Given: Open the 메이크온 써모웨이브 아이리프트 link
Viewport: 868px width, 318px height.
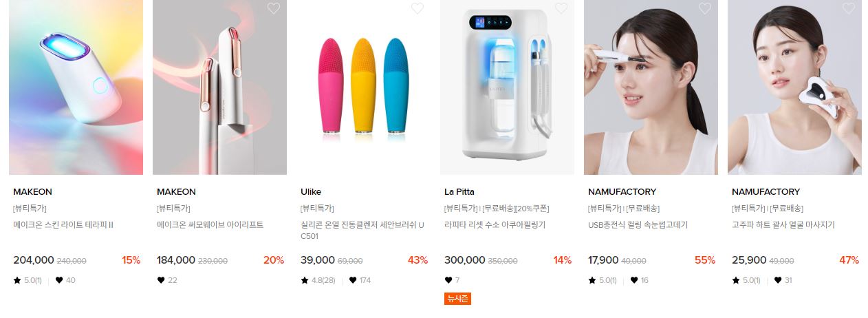Looking at the screenshot, I should [x=210, y=224].
